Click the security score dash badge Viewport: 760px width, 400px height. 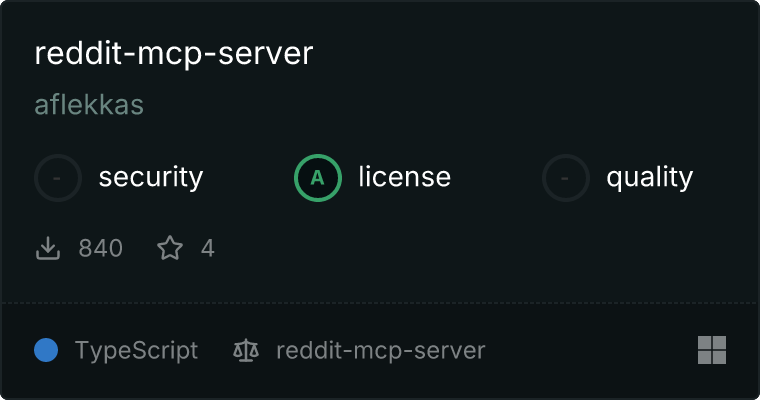[x=58, y=178]
